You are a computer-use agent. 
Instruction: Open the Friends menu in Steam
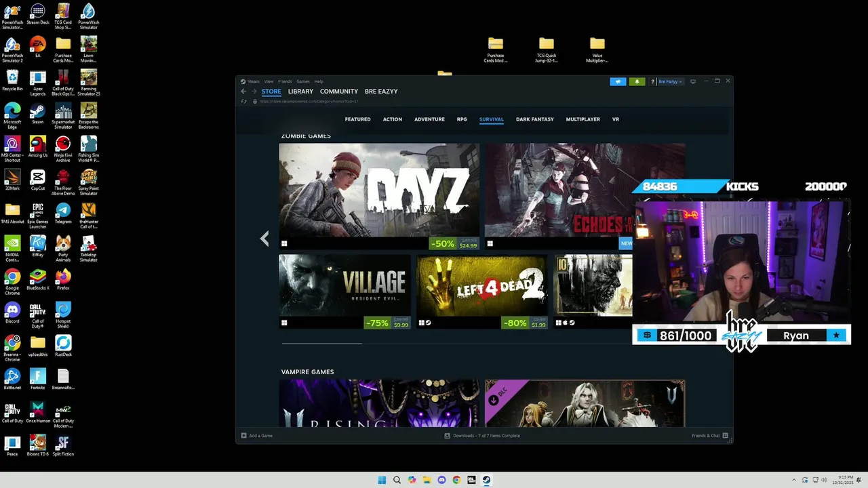[x=285, y=81]
